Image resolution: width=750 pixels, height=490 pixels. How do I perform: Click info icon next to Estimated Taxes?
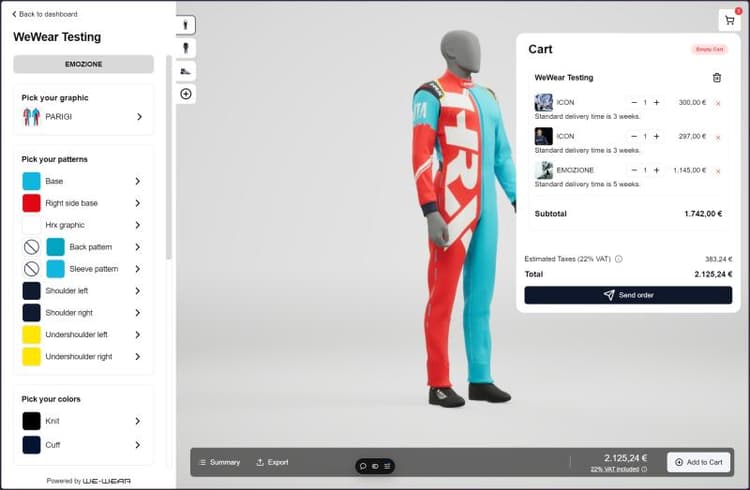pyautogui.click(x=618, y=259)
